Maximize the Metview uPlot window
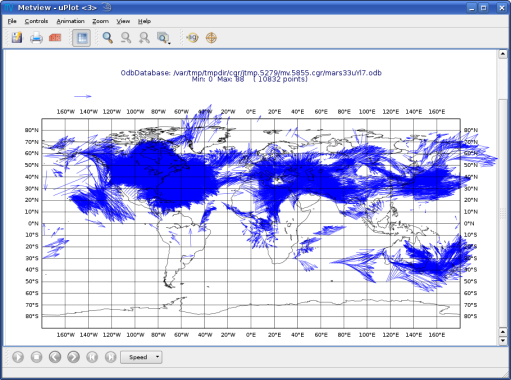Image resolution: width=511 pixels, height=380 pixels. [x=484, y=8]
